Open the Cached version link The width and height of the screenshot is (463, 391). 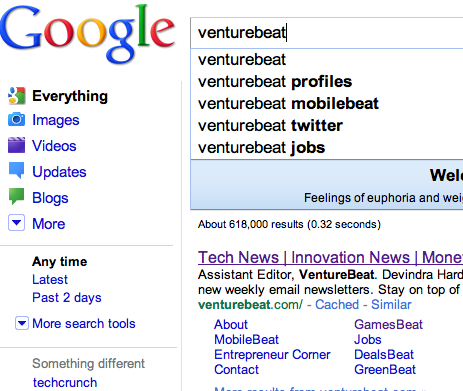337,305
